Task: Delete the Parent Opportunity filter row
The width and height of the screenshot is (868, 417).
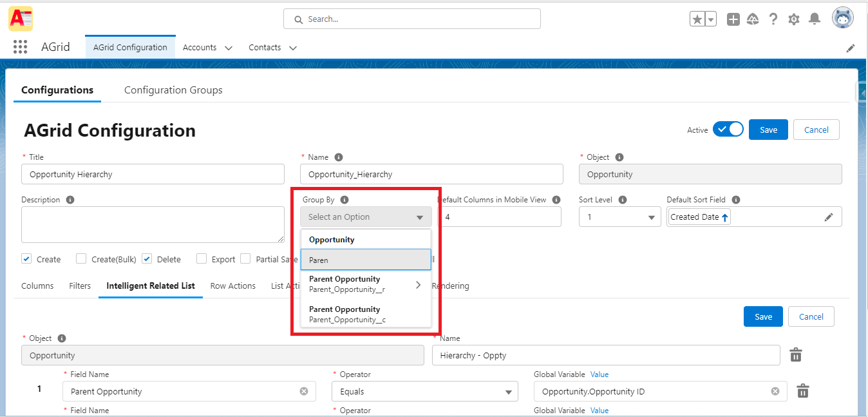Action: pyautogui.click(x=803, y=391)
